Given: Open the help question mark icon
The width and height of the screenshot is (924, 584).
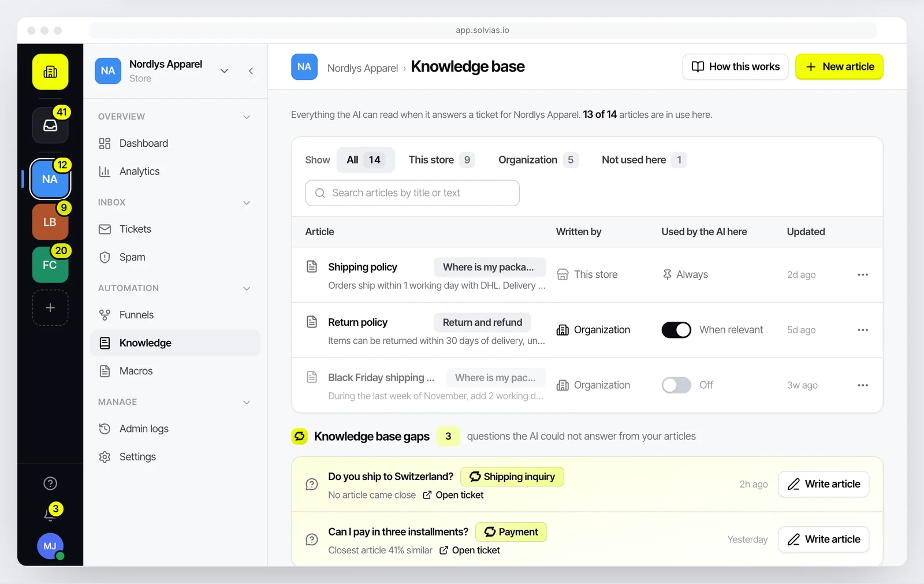Looking at the screenshot, I should (x=50, y=483).
